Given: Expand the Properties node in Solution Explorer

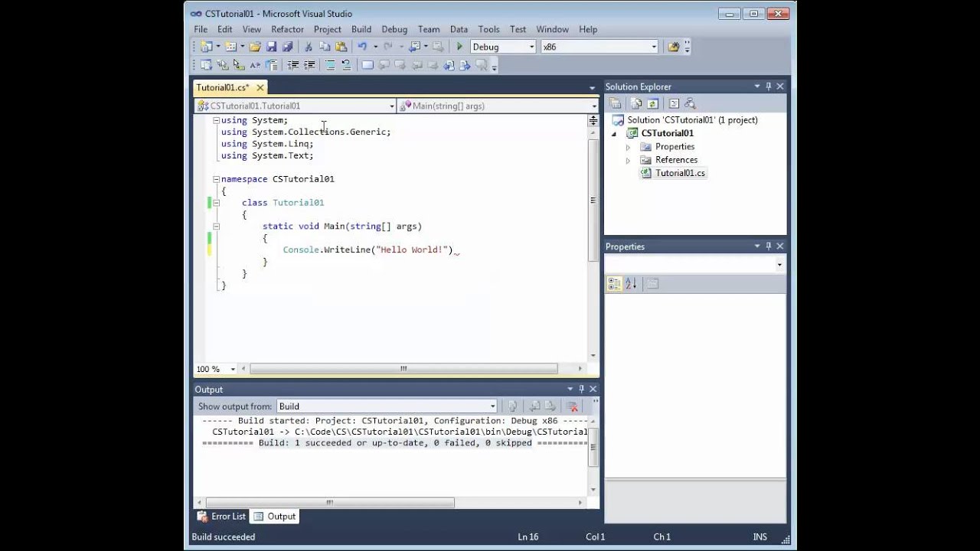Looking at the screenshot, I should click(x=629, y=147).
